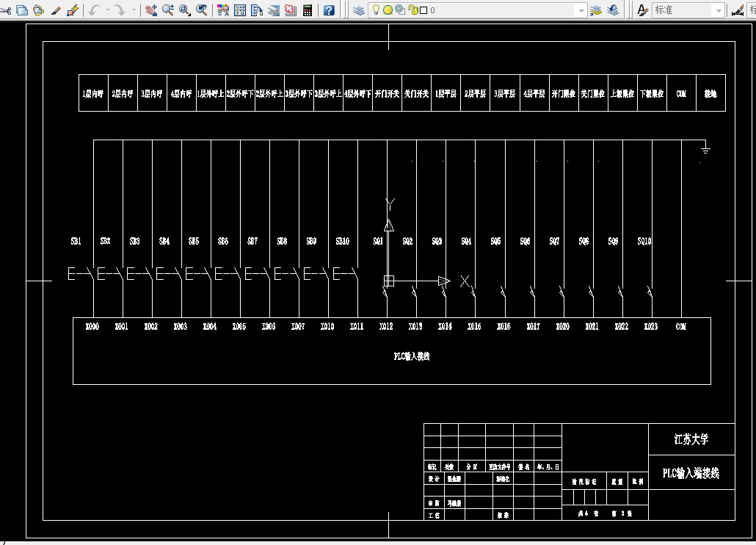Click layer 0 color square swatch
756x545 pixels.
[424, 10]
